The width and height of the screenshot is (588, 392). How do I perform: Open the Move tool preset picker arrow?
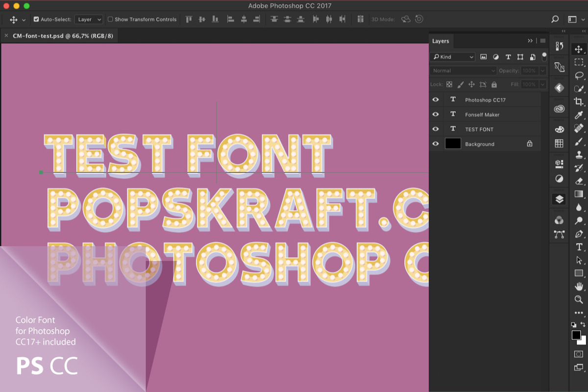pos(24,20)
